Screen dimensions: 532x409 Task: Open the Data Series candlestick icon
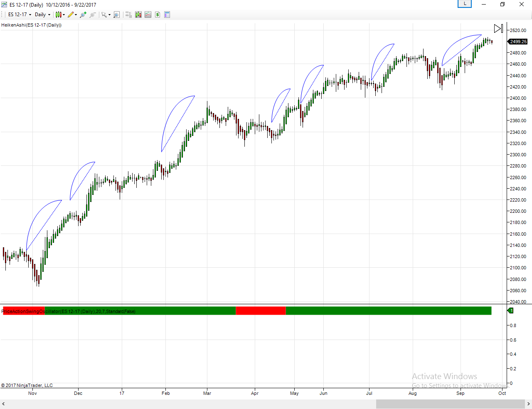138,15
